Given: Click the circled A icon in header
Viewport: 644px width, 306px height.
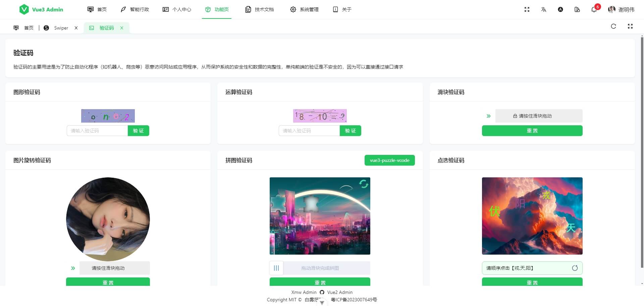Looking at the screenshot, I should click(x=560, y=9).
